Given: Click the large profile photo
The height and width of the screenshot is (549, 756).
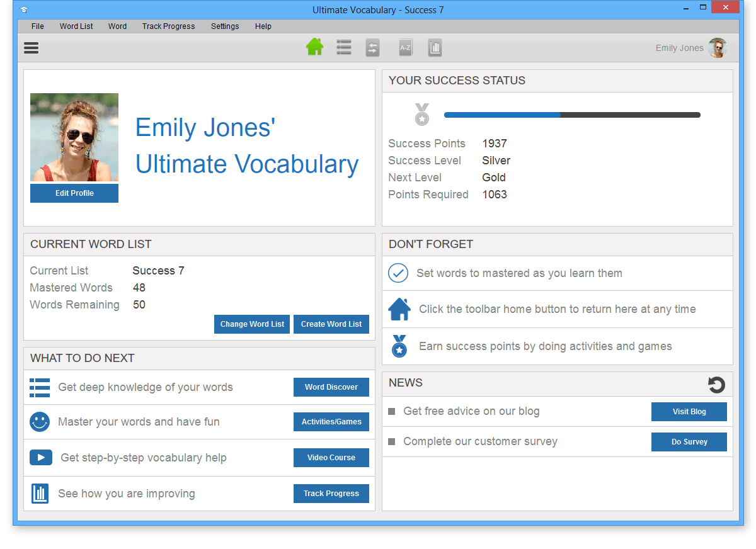Looking at the screenshot, I should (74, 138).
